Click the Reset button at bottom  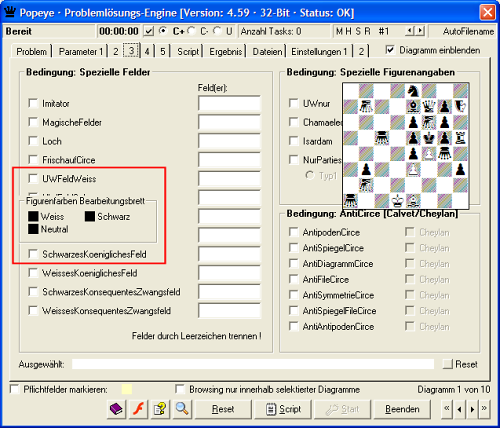(223, 409)
